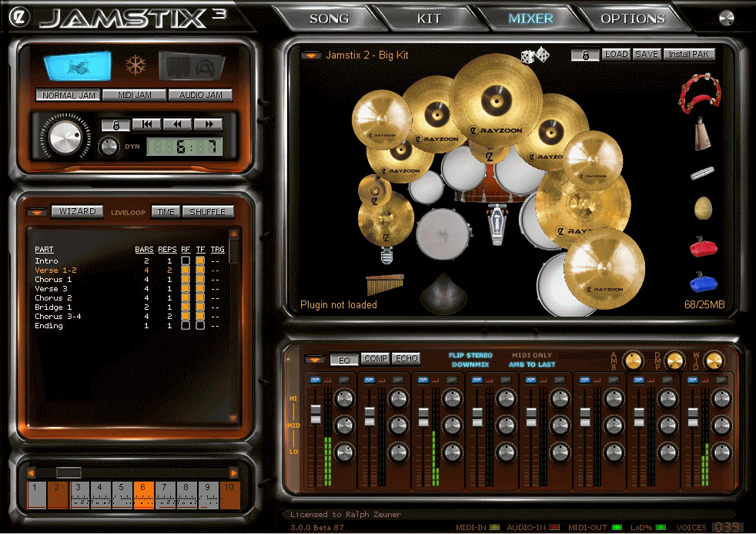The height and width of the screenshot is (534, 756).
Task: Open the kit preset dropdown arrow
Action: pyautogui.click(x=311, y=55)
